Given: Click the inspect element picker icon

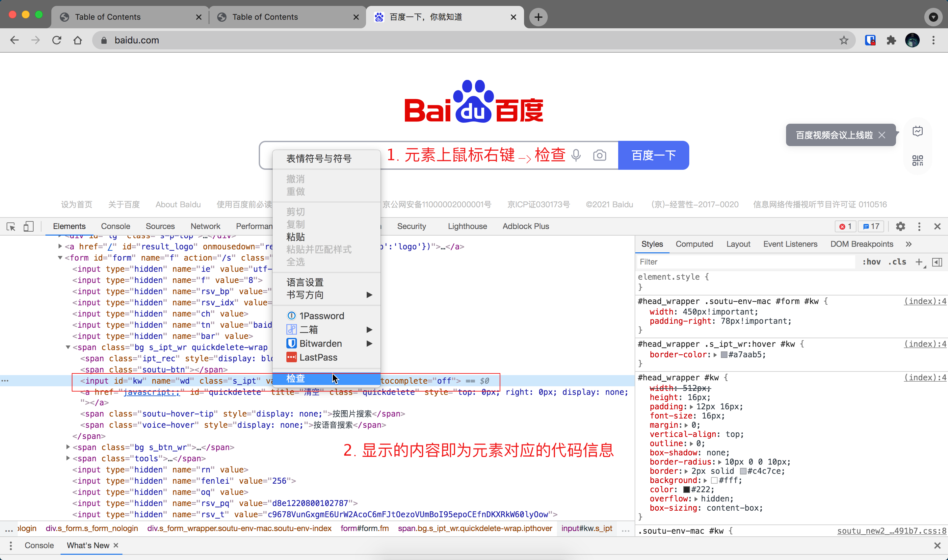Looking at the screenshot, I should pyautogui.click(x=11, y=226).
